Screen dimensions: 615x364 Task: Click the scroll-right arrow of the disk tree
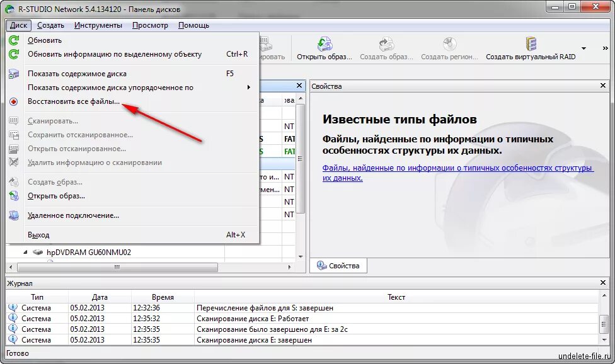[289, 267]
